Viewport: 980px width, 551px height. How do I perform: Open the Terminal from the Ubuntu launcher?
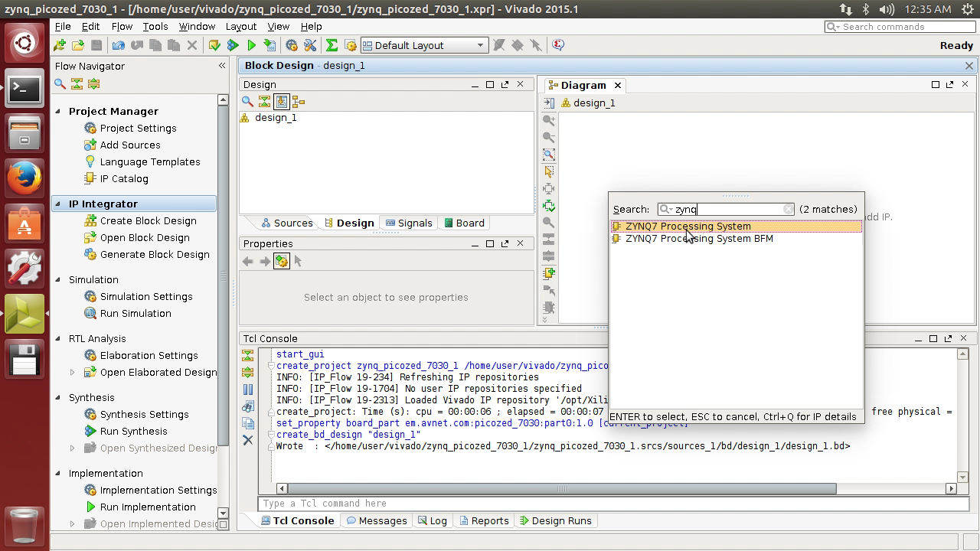(24, 90)
